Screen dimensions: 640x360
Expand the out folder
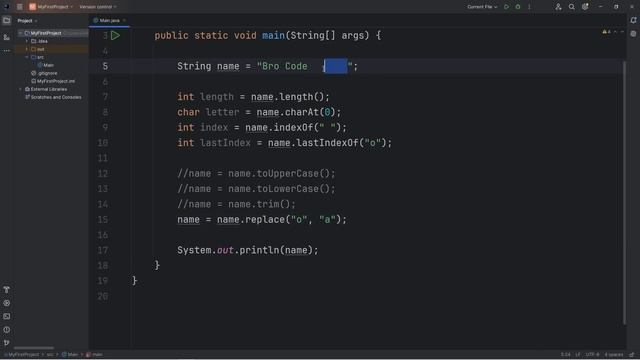(27, 49)
